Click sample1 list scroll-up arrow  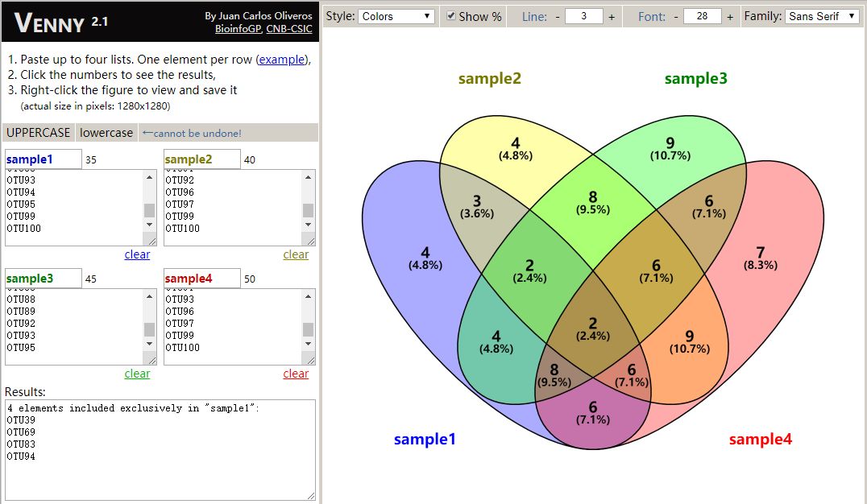click(x=149, y=177)
